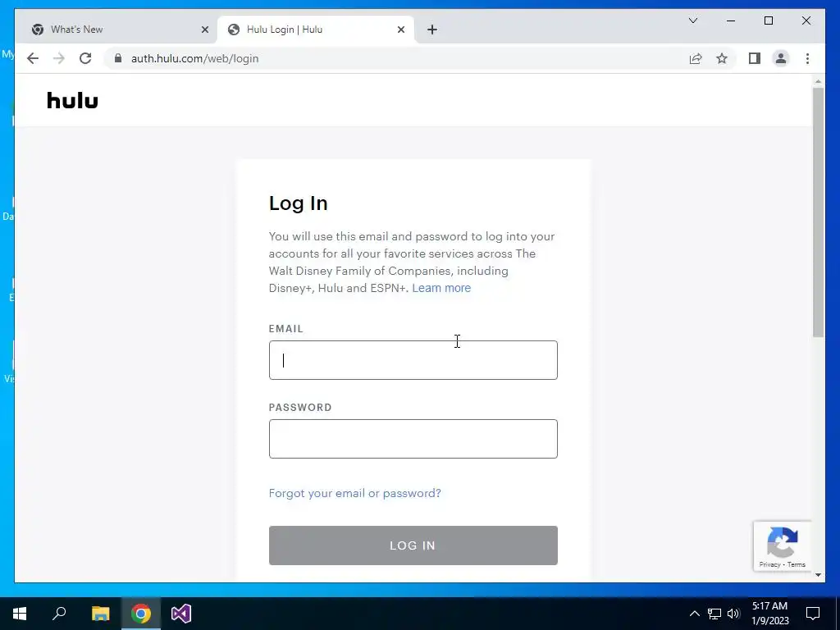The height and width of the screenshot is (630, 840).
Task: Reload the Hulu login page
Action: click(x=85, y=58)
